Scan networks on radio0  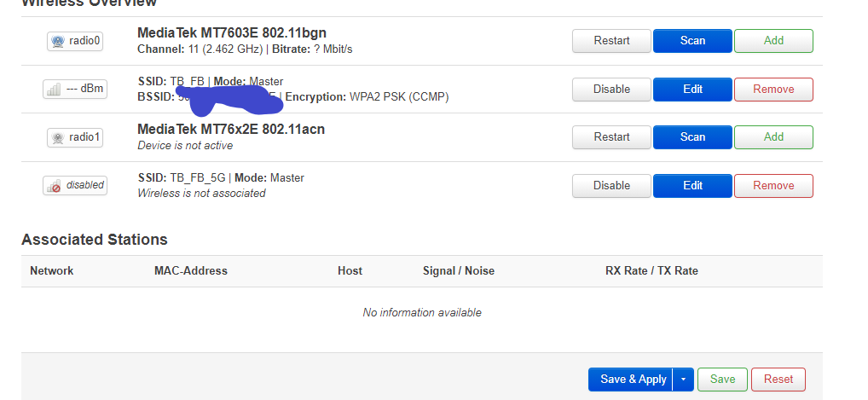[x=692, y=41]
